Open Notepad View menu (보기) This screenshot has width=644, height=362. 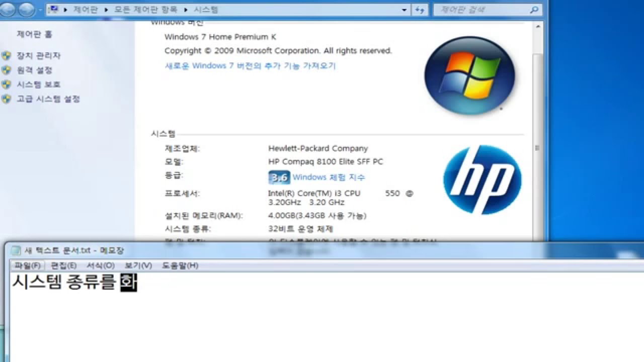click(138, 265)
